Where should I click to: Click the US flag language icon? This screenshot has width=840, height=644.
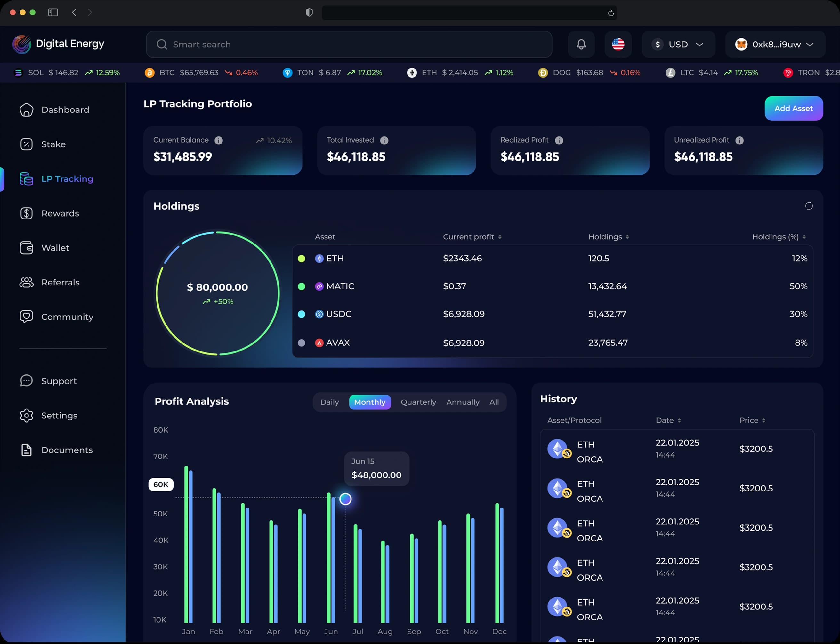point(618,45)
